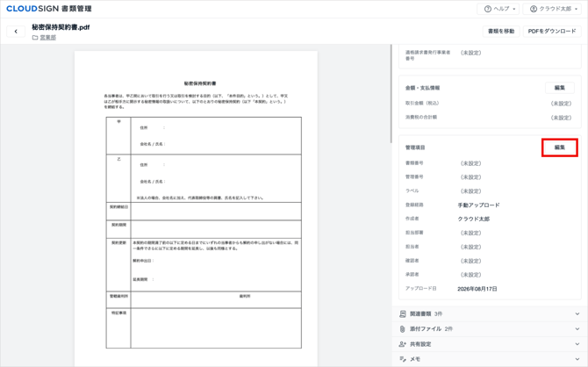Click the back arrow button
Screen dimensions: 588x367
[x=16, y=32]
